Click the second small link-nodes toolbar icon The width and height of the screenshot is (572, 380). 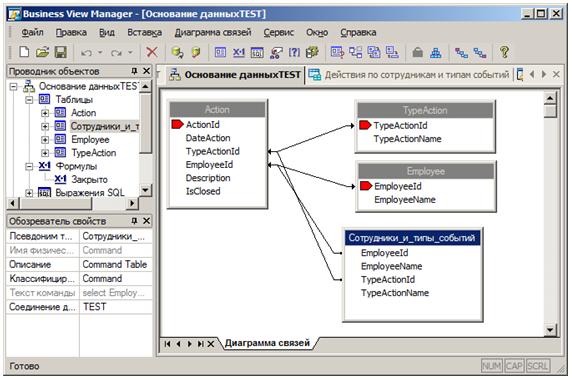(480, 53)
